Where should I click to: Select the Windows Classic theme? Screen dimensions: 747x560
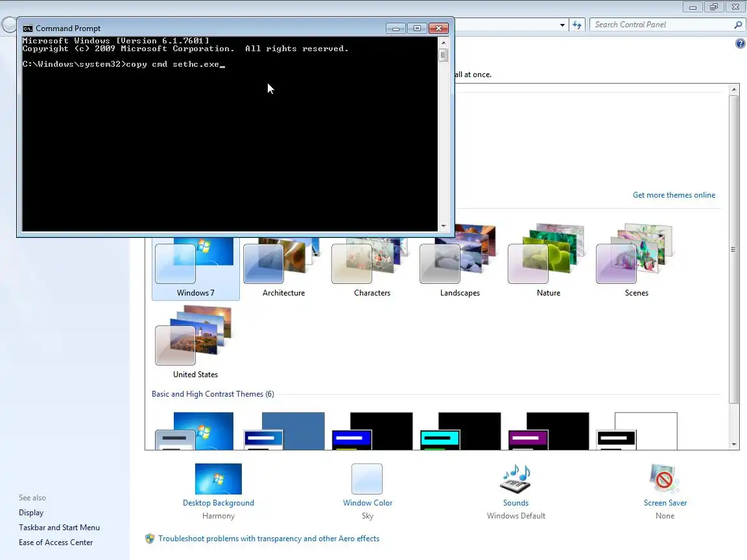pos(283,431)
